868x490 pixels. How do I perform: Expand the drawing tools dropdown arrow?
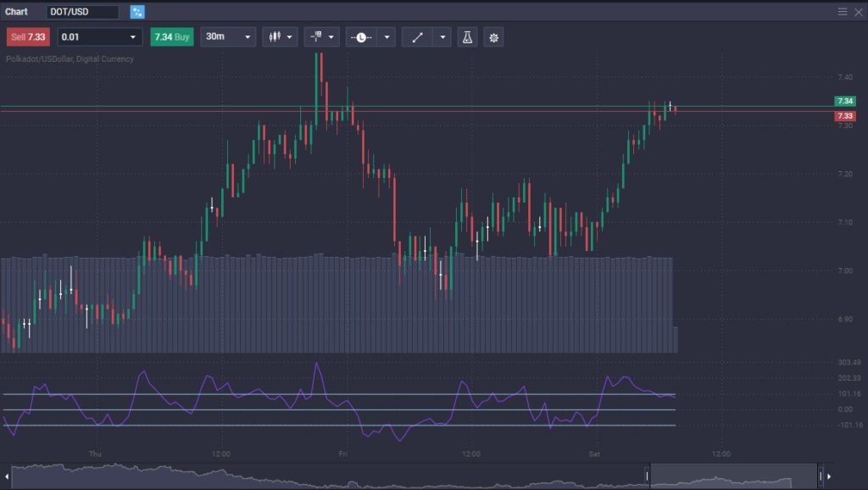442,37
